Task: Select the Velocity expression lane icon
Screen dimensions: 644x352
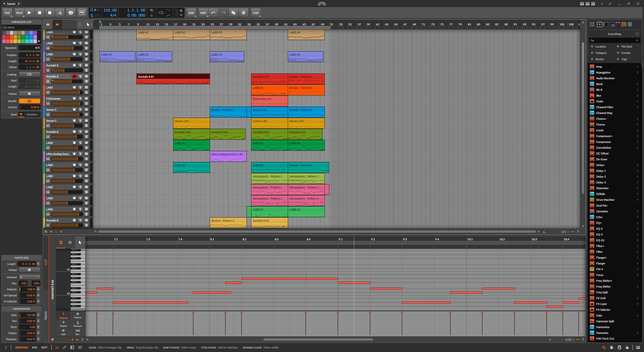Action: coord(63,316)
